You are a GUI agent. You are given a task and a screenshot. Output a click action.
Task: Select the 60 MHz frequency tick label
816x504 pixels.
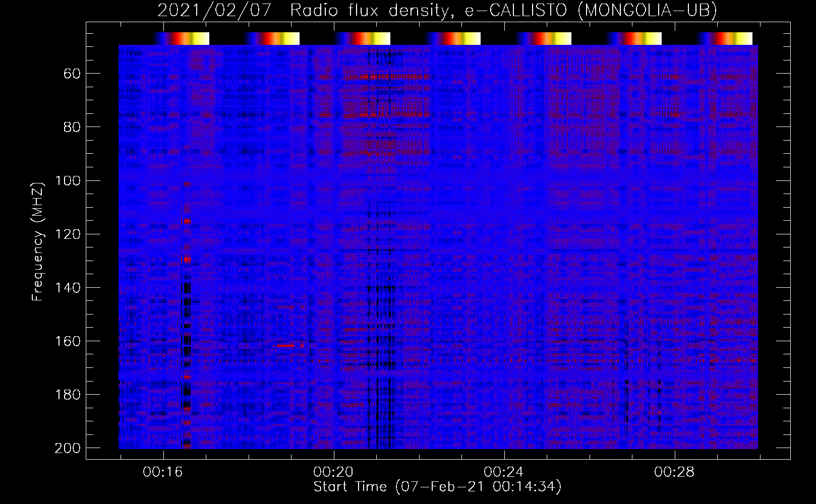(72, 74)
